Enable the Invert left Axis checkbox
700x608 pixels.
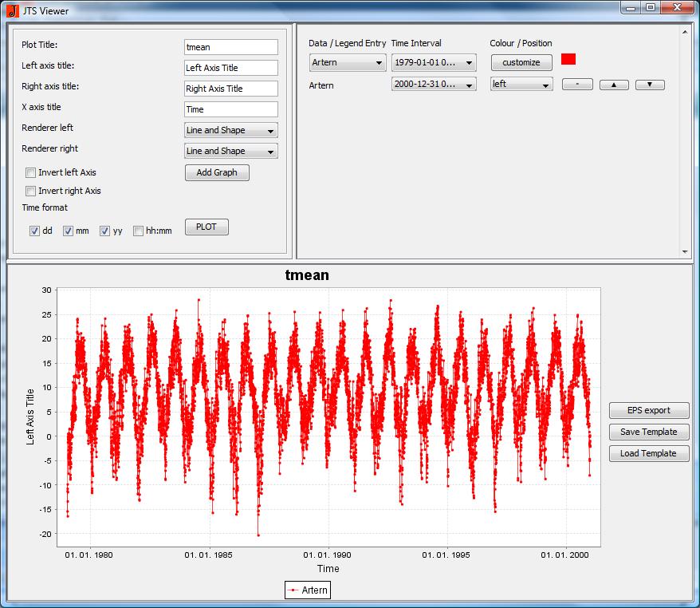(x=31, y=172)
